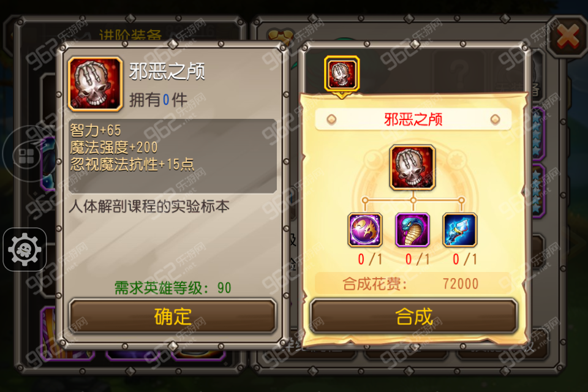
Task: Click the 确定 confirm button
Action: point(173,316)
